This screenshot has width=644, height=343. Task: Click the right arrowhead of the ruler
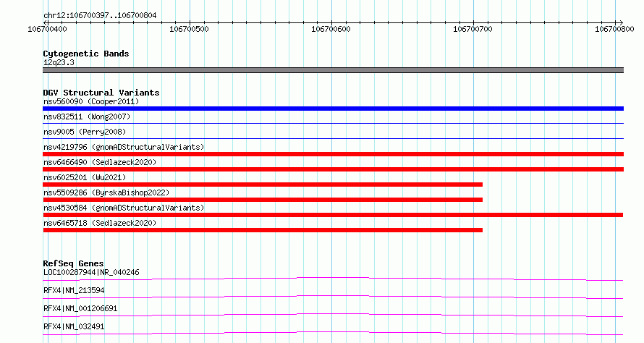pos(621,22)
